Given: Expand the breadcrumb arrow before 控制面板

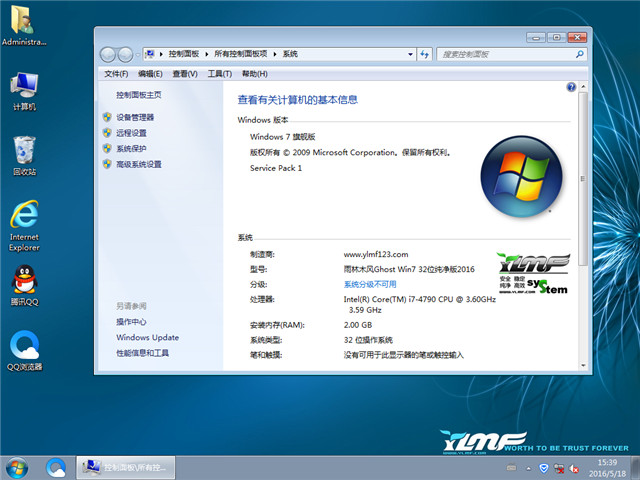Looking at the screenshot, I should tap(161, 54).
